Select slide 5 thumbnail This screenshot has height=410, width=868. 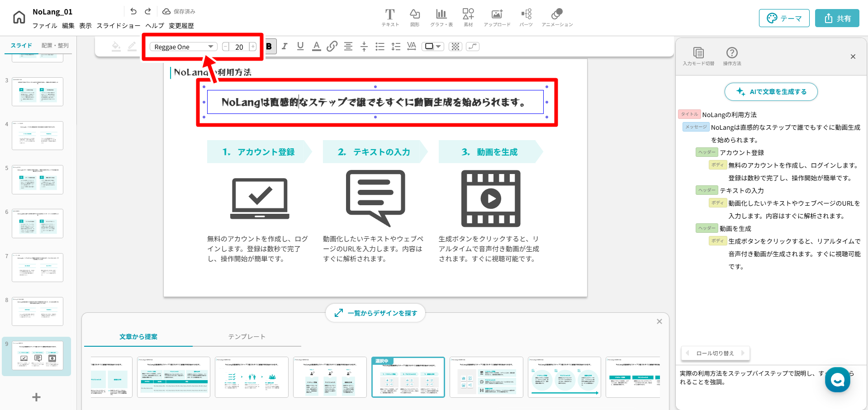click(38, 179)
